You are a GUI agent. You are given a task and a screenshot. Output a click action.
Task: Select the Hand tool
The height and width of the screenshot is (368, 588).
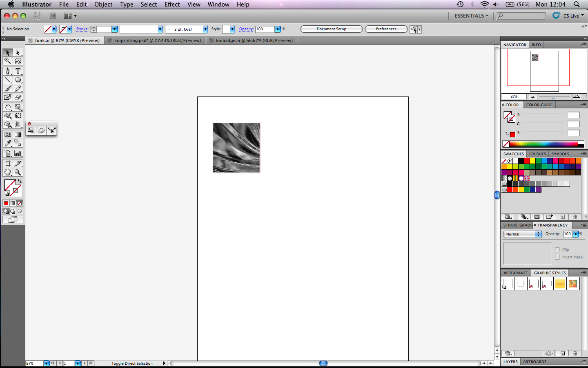[7, 172]
